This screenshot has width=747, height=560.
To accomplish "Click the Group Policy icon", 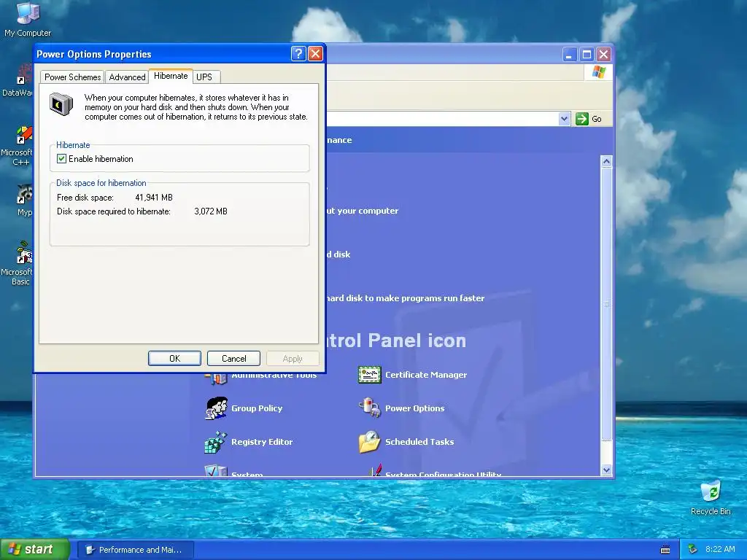I will (216, 408).
